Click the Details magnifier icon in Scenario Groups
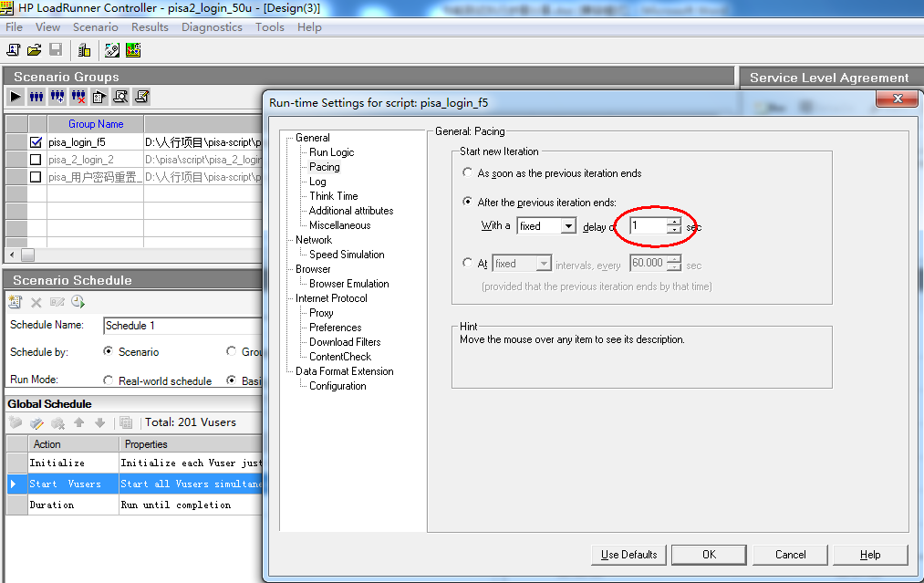 120,97
